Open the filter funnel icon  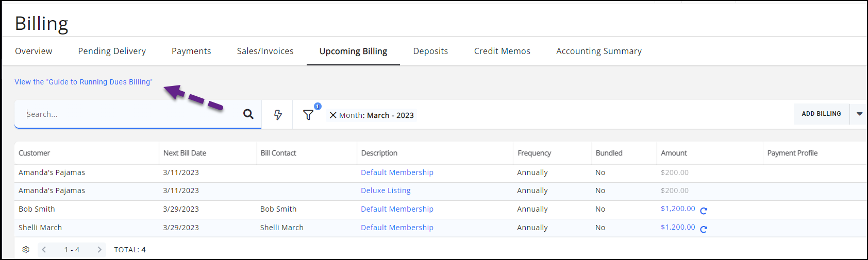pos(308,115)
